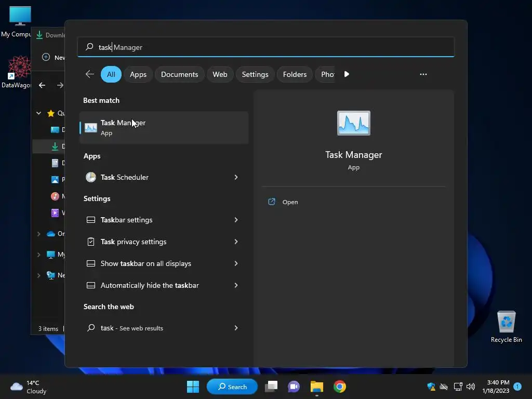Switch to the Settings filter tab
Image resolution: width=532 pixels, height=399 pixels.
[255, 74]
